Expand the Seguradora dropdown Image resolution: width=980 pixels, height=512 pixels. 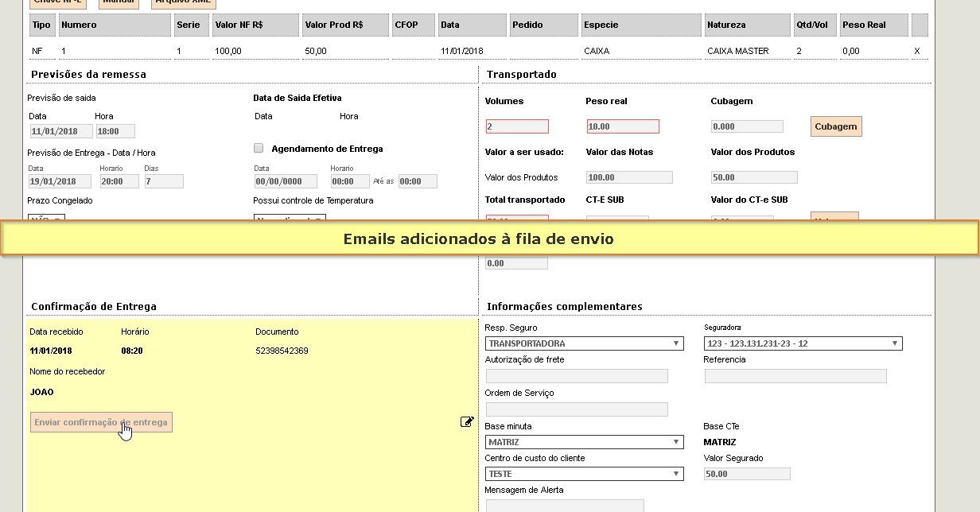(x=803, y=343)
